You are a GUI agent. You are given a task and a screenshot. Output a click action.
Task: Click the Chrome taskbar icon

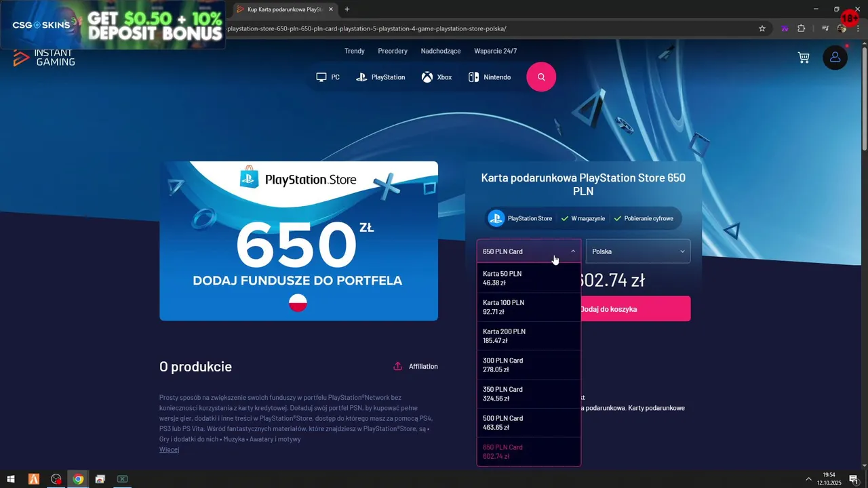pos(78,479)
